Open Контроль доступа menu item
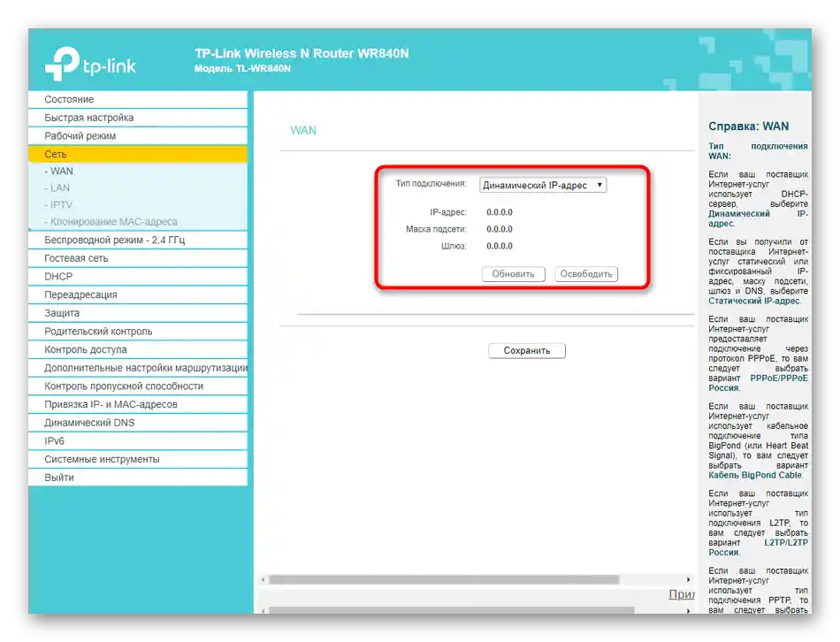This screenshot has width=840, height=642. point(138,349)
